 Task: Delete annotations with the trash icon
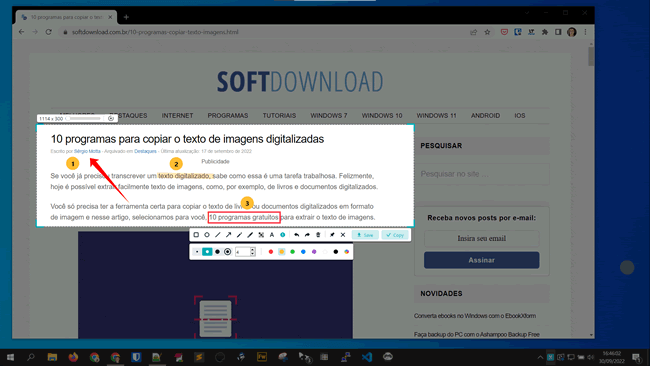pos(318,235)
